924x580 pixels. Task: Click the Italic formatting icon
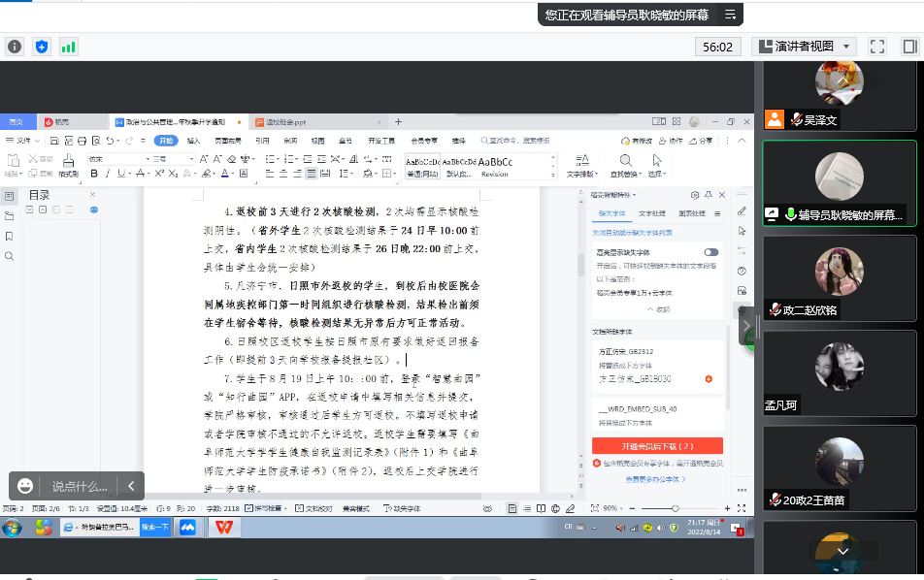coord(109,174)
